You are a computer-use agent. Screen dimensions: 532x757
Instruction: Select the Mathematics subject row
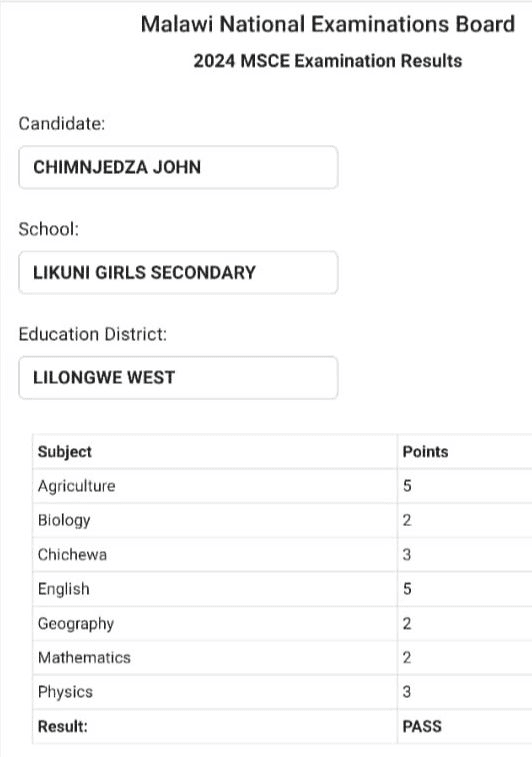[282, 658]
